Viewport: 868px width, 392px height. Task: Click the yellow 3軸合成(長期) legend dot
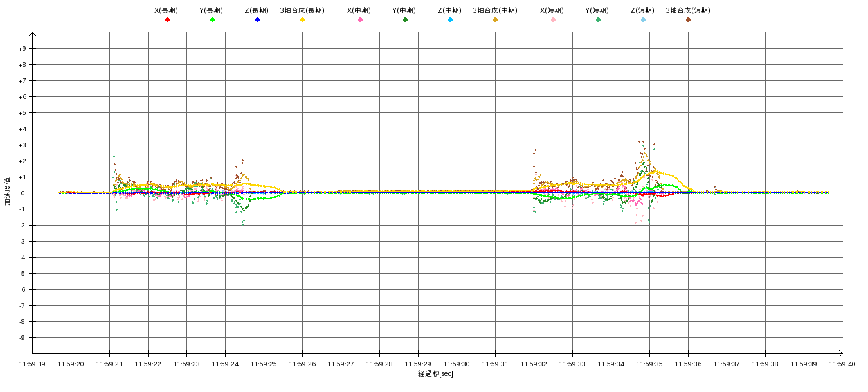tap(302, 20)
